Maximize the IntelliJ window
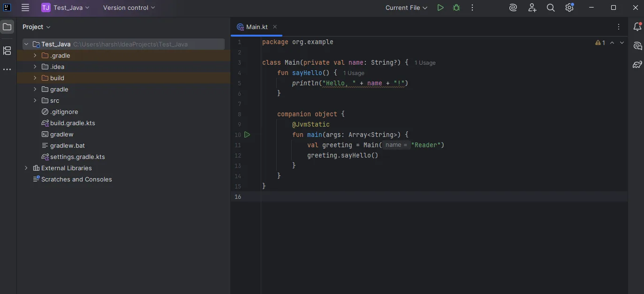Screen dimensions: 644x294 point(614,8)
